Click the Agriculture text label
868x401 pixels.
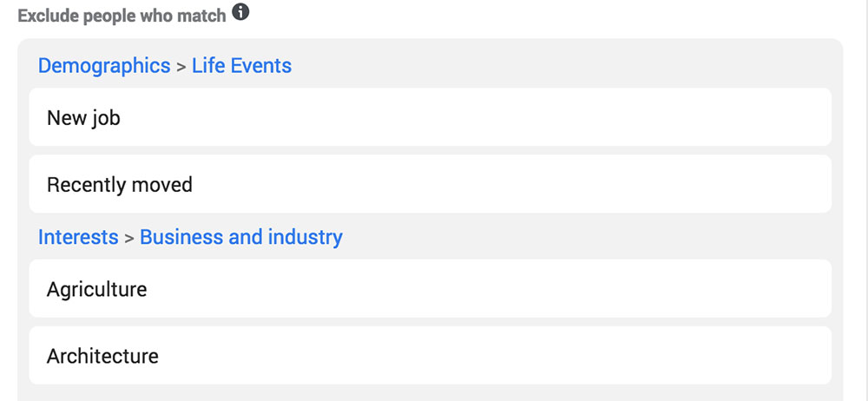pyautogui.click(x=97, y=290)
